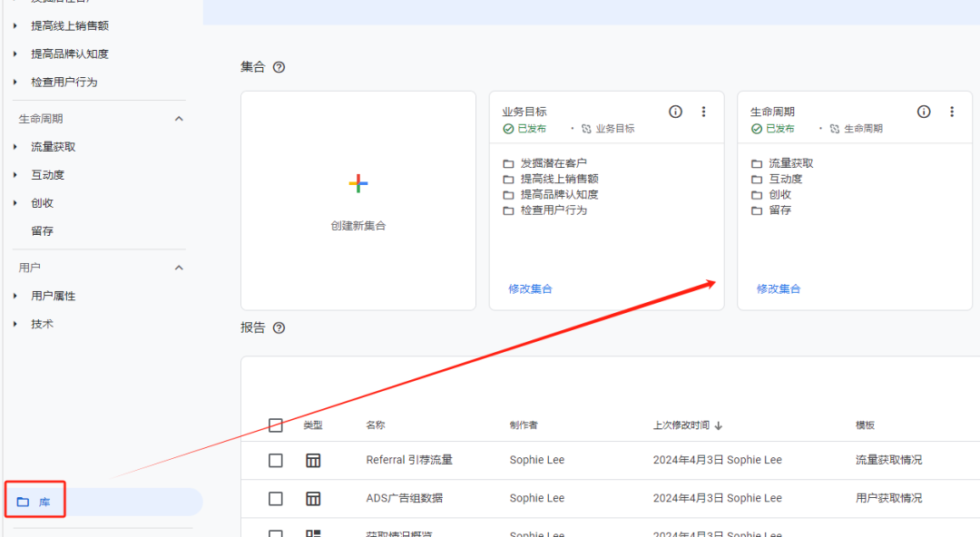Click 业务目标 card title
Image resolution: width=980 pixels, height=537 pixels.
524,112
